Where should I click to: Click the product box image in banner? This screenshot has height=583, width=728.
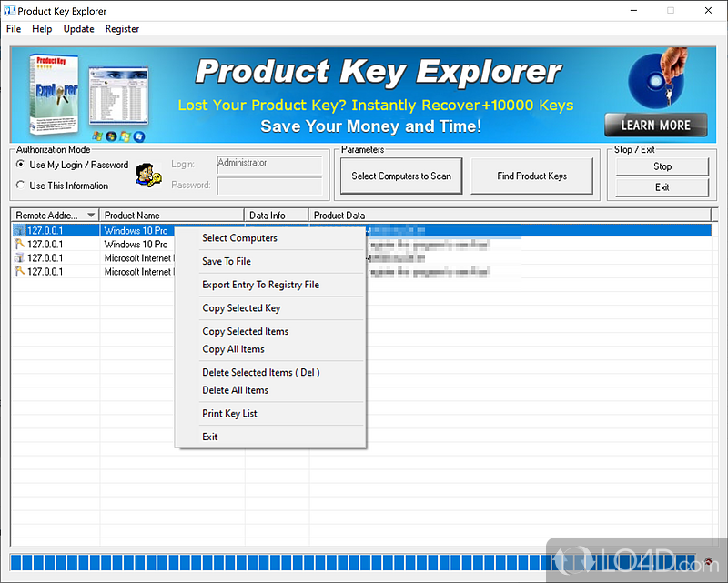click(x=55, y=95)
